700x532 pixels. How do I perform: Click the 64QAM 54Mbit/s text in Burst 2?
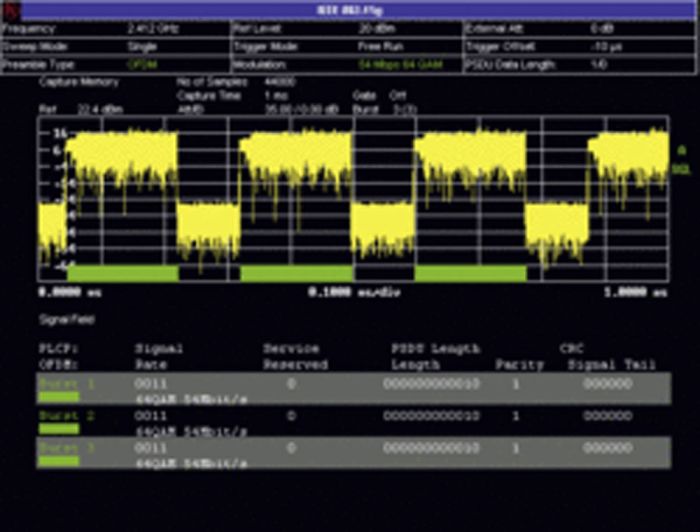(191, 432)
